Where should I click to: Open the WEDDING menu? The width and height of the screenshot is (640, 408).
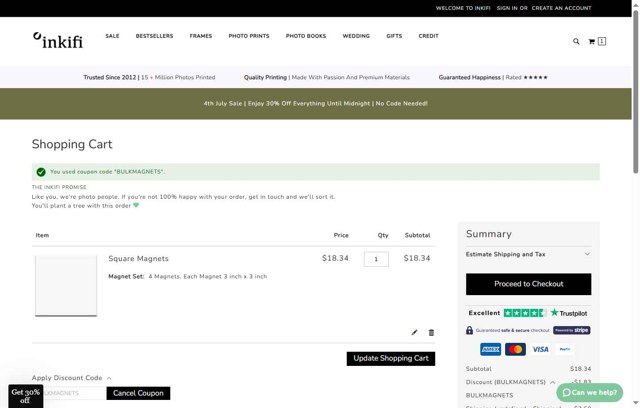(356, 36)
